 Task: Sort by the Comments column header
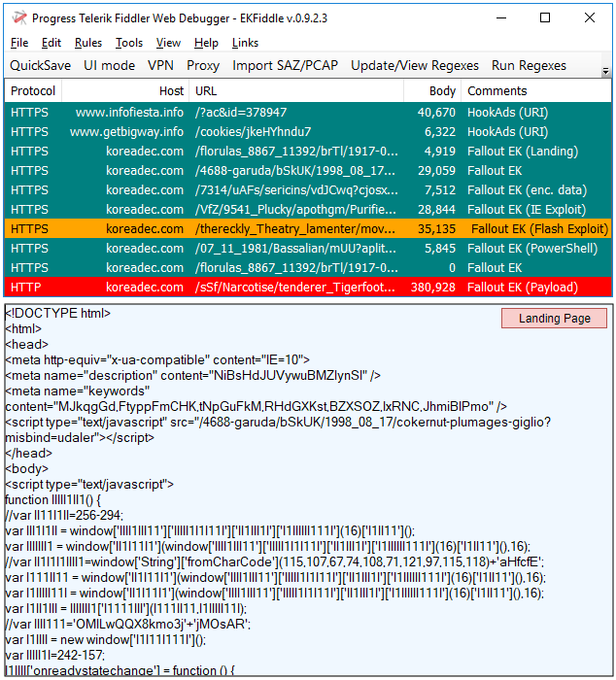pyautogui.click(x=536, y=91)
